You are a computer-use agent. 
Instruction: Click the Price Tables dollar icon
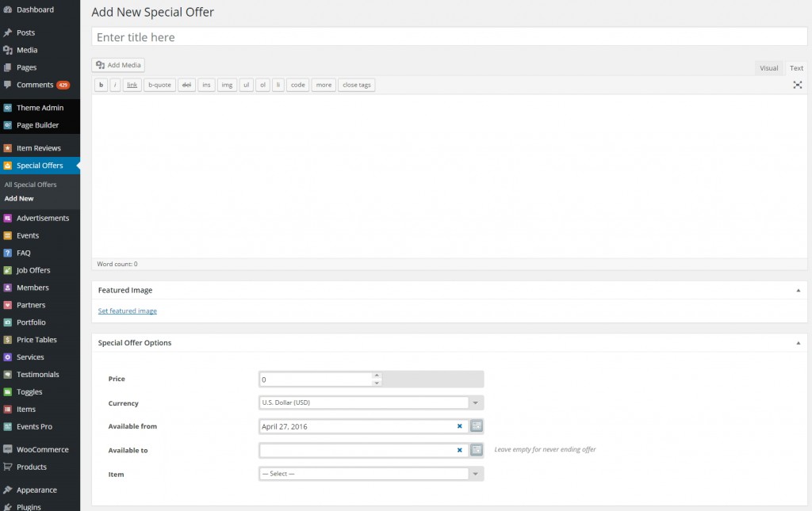tap(8, 340)
